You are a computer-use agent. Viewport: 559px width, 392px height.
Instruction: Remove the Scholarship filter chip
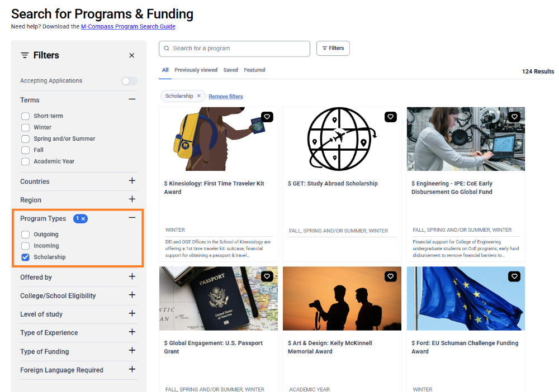pyautogui.click(x=200, y=95)
